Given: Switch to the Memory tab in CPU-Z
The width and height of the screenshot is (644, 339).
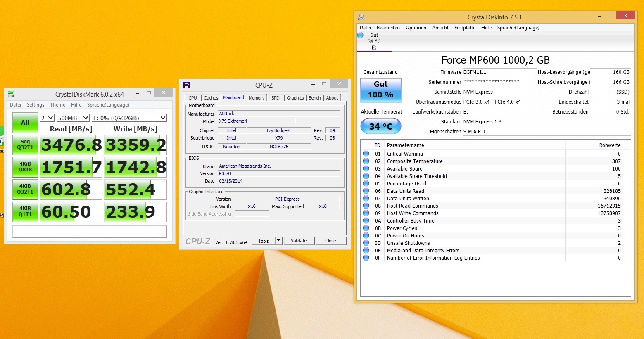Looking at the screenshot, I should tap(257, 98).
